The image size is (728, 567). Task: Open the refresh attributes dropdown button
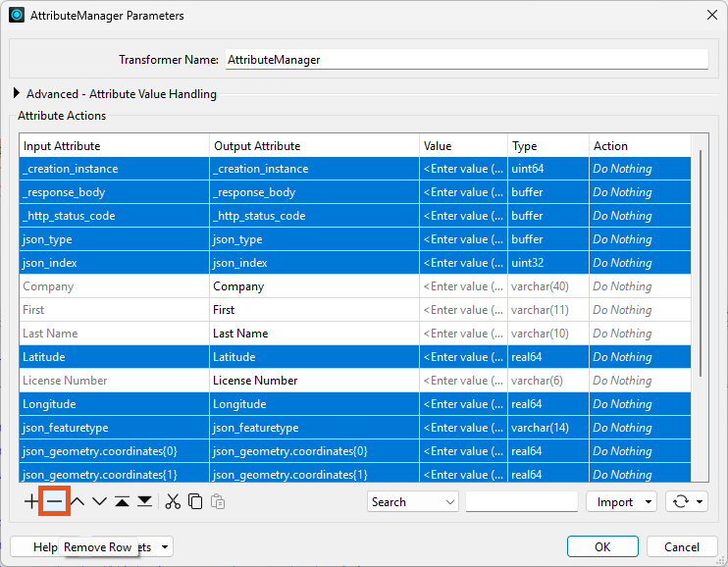point(686,501)
